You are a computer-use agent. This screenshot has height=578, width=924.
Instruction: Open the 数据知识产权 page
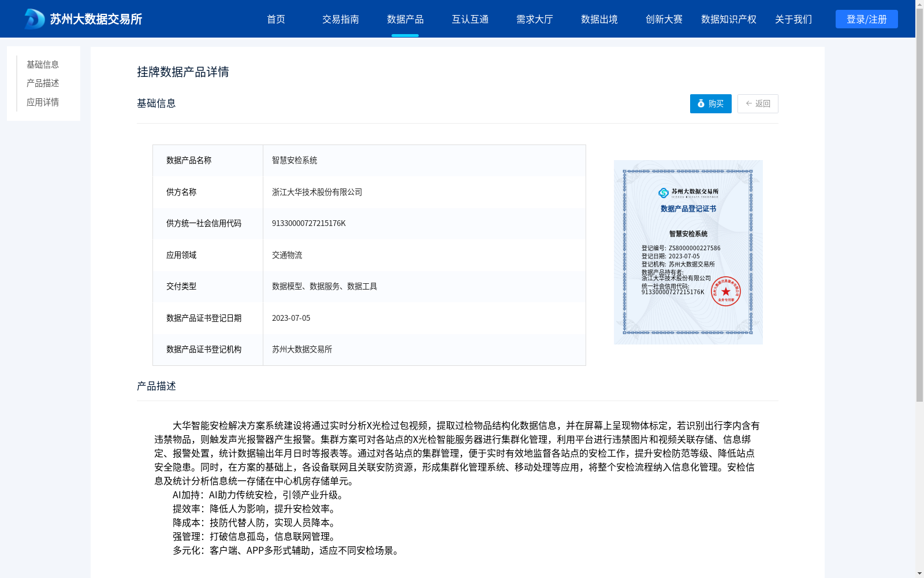tap(729, 19)
